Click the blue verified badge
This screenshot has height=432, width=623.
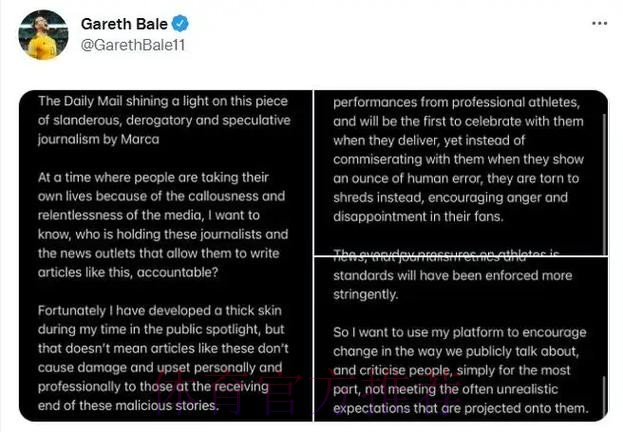(x=180, y=24)
